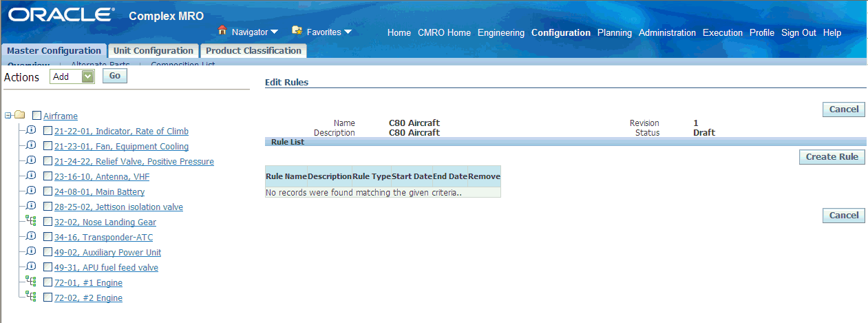Open the 21-22-01 Indicator, Rate of Climb link
Viewport: 868px width, 323px height.
(x=121, y=132)
